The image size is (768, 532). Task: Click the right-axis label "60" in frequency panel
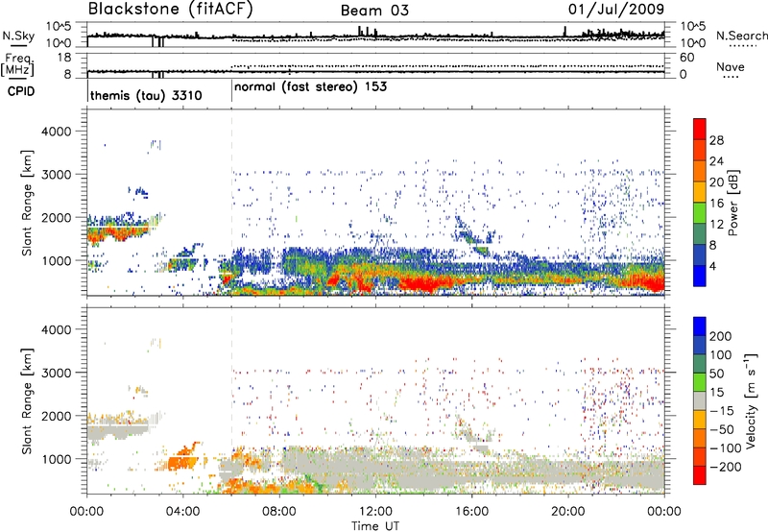[687, 58]
